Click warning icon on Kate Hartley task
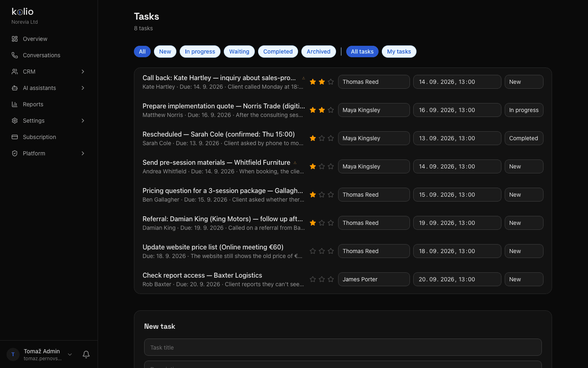 pyautogui.click(x=303, y=78)
